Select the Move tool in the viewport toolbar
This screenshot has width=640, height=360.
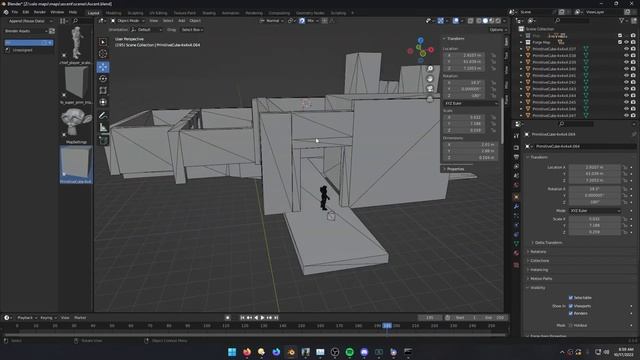pos(103,67)
